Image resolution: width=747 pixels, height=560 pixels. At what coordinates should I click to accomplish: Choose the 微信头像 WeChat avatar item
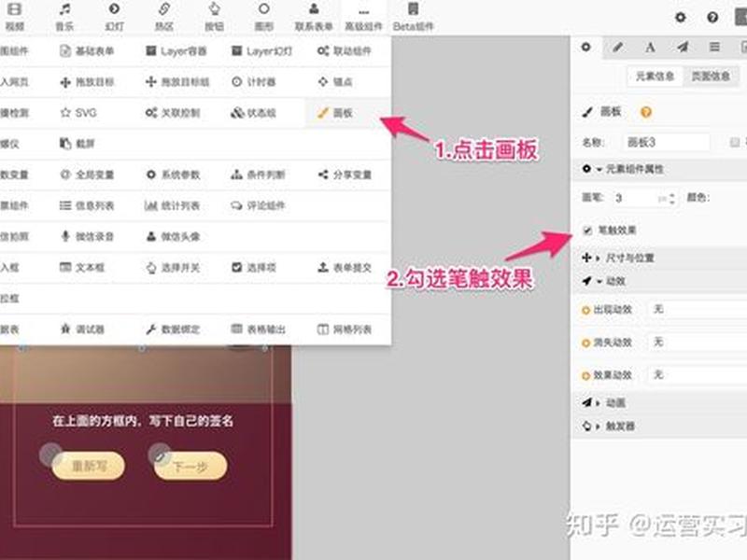[173, 236]
